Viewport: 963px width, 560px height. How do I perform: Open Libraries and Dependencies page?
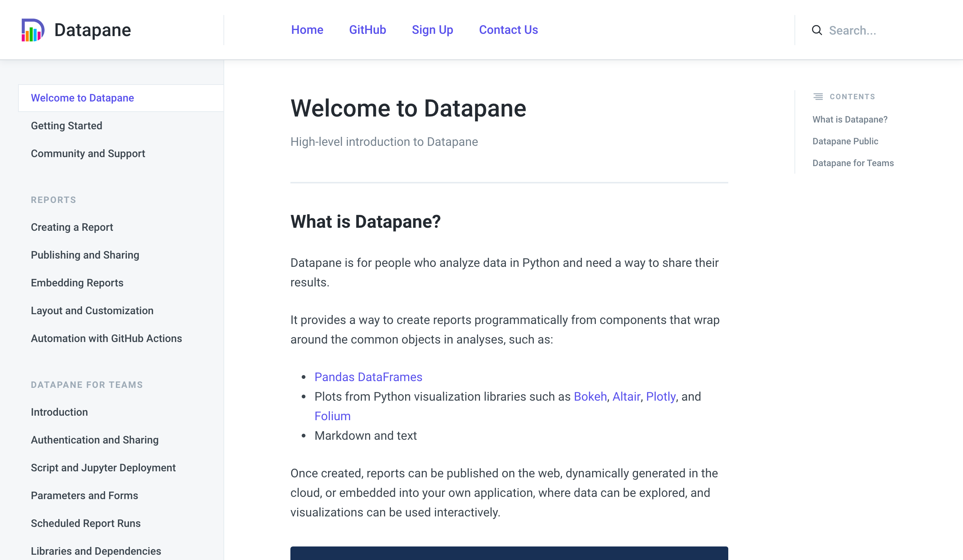point(96,551)
